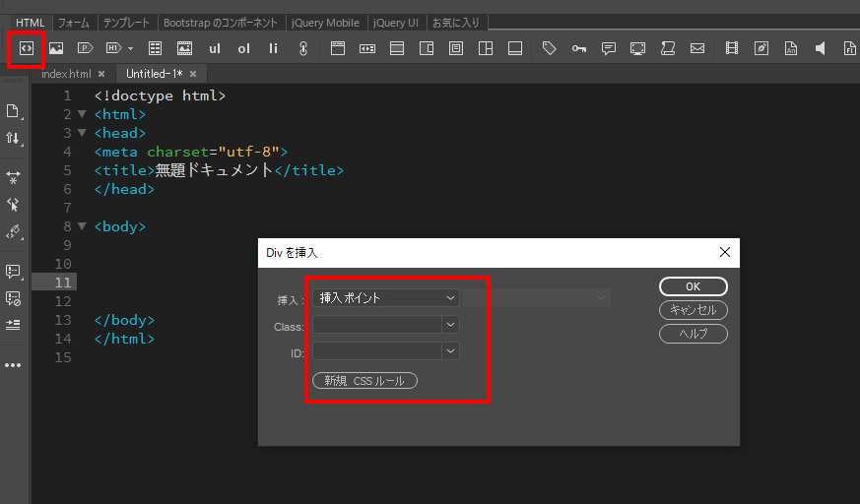This screenshot has width=860, height=504.
Task: Click the three-dots customize toolbar icon
Action: point(13,365)
